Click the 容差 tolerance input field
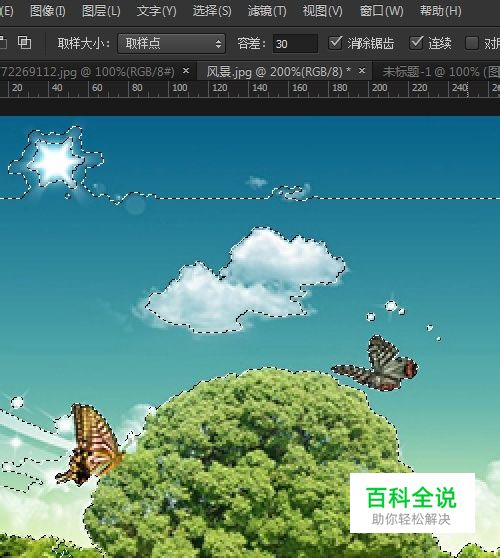The height and width of the screenshot is (558, 500). [295, 44]
